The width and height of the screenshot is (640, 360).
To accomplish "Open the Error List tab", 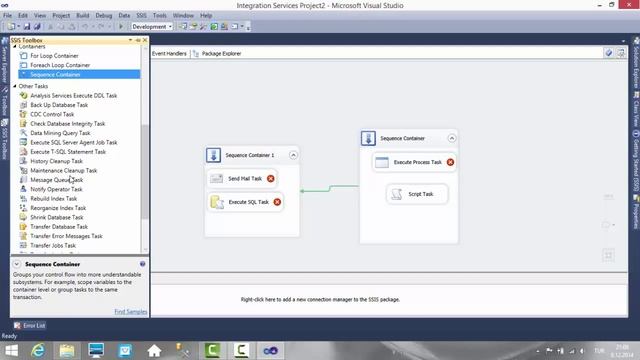I will (29, 326).
